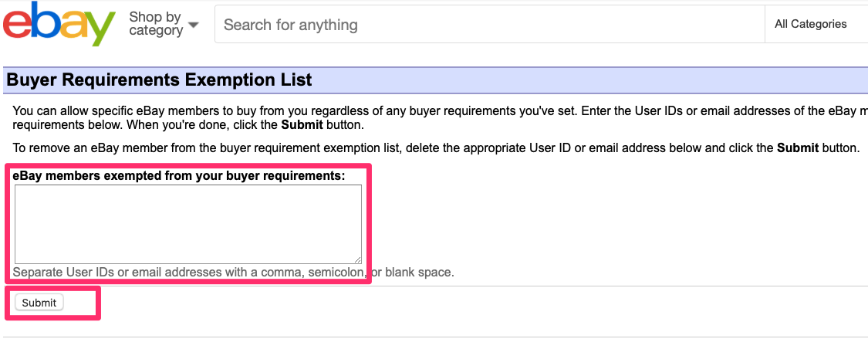Click the green "y" in the eBay logo
868x349 pixels.
click(100, 29)
